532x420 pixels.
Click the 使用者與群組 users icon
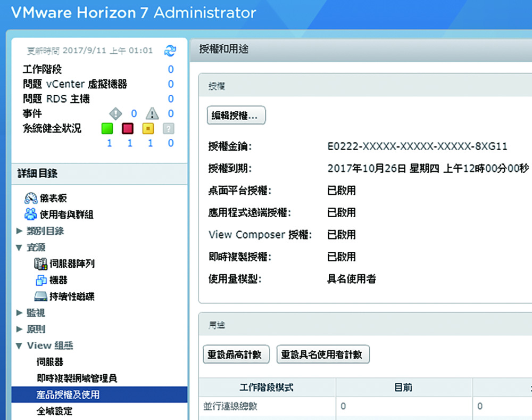pyautogui.click(x=30, y=214)
